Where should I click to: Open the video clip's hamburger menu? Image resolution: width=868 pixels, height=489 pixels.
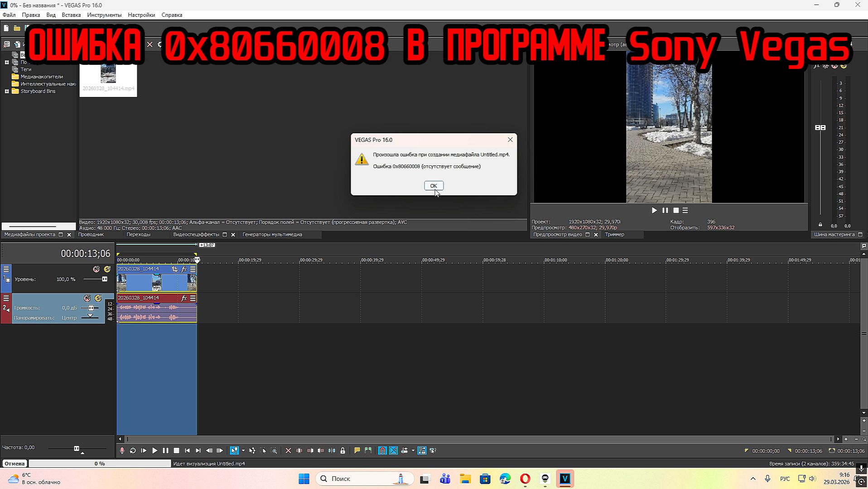click(x=193, y=269)
